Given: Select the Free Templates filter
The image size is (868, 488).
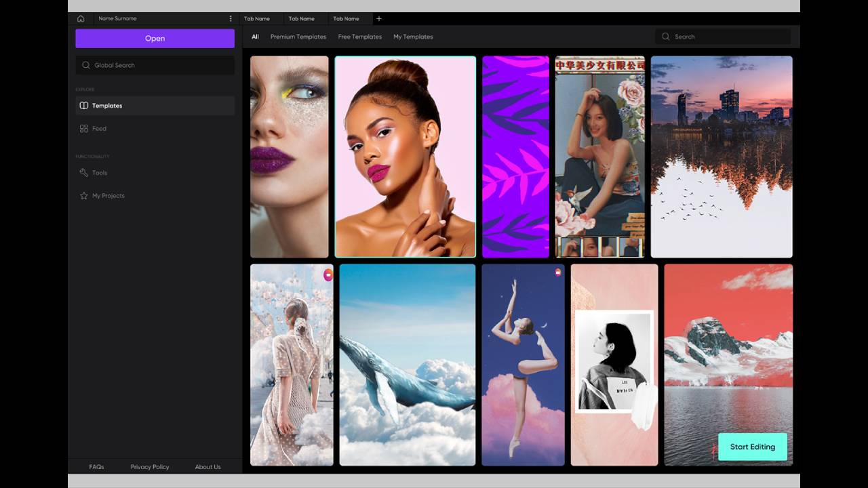Looking at the screenshot, I should pos(360,37).
